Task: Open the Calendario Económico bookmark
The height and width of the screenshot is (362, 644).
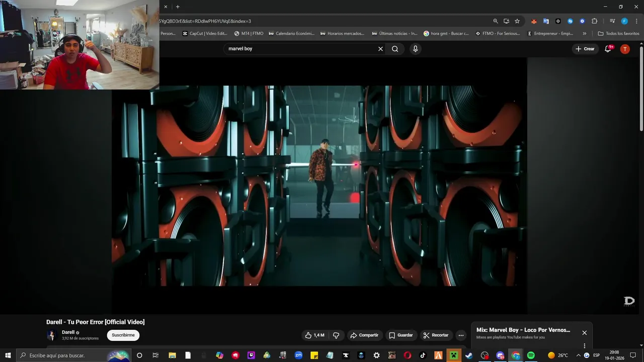Action: click(x=291, y=34)
